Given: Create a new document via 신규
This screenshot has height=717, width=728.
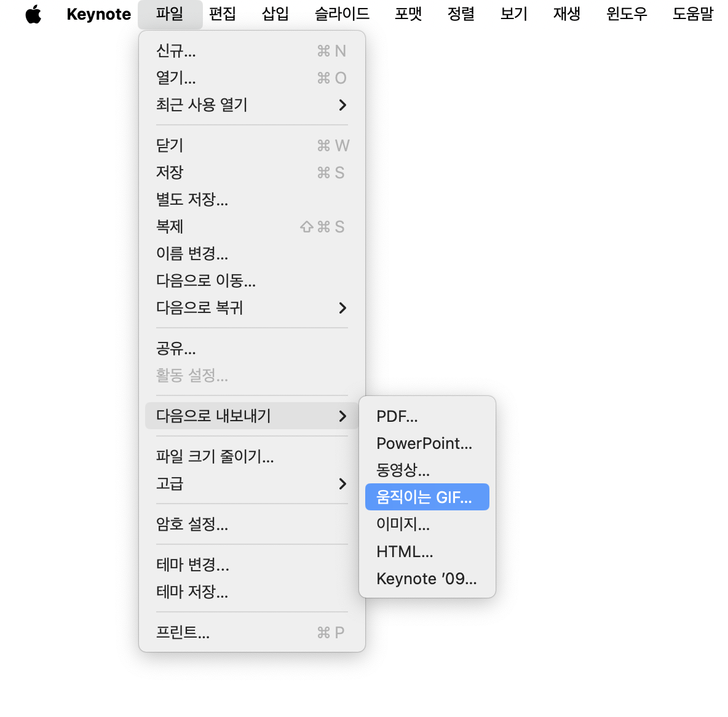Looking at the screenshot, I should tap(176, 51).
